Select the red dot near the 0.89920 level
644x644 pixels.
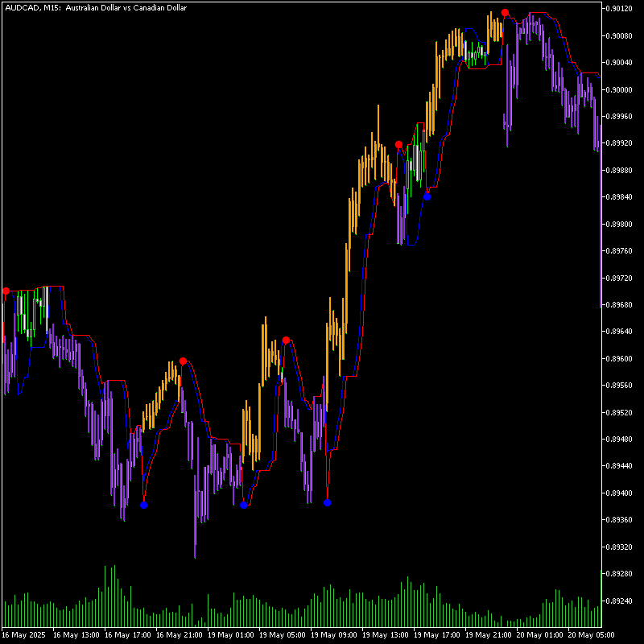398,145
